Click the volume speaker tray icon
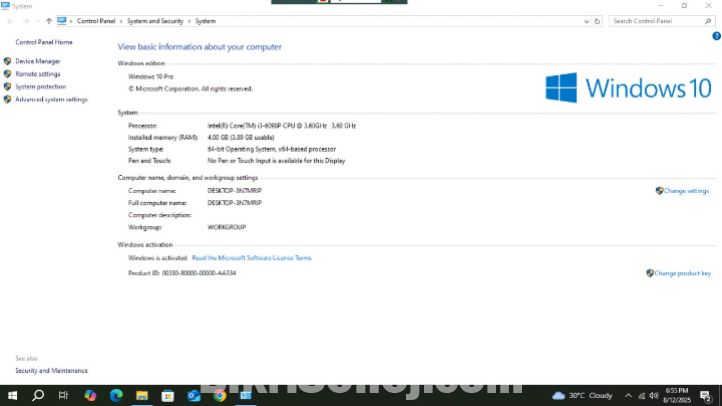The width and height of the screenshot is (722, 406). point(654,395)
